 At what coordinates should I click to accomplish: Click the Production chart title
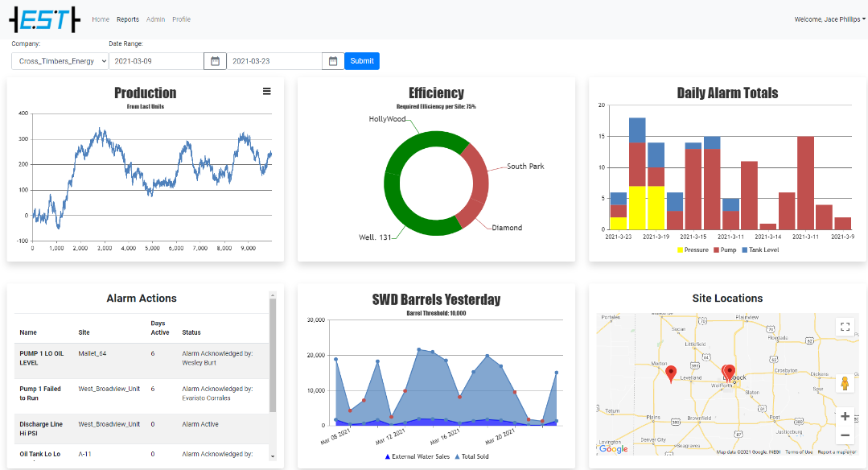[x=145, y=93]
